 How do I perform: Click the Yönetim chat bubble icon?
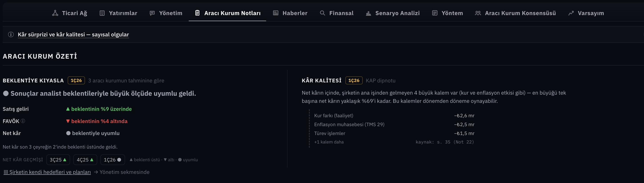pos(152,13)
